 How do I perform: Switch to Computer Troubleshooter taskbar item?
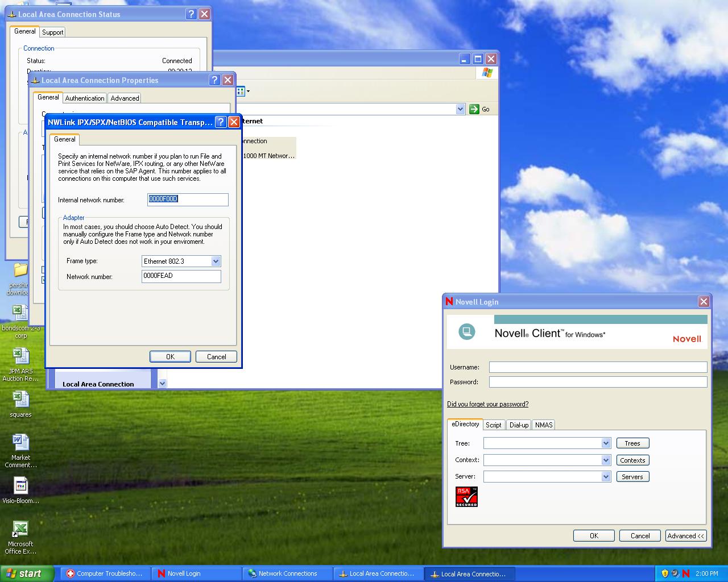pos(105,573)
